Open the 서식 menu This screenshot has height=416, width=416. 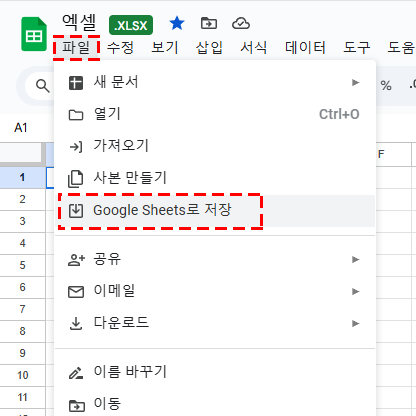(x=254, y=48)
